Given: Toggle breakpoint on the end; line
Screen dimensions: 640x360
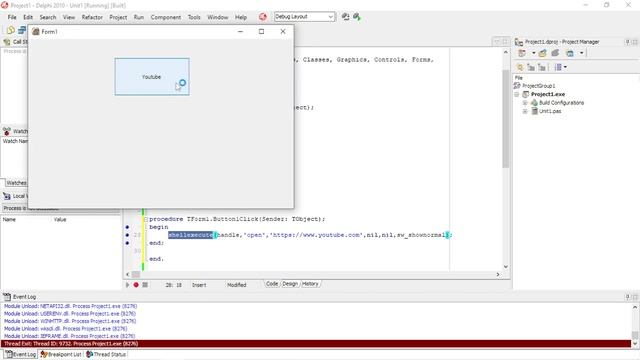Looking at the screenshot, I should (127, 243).
